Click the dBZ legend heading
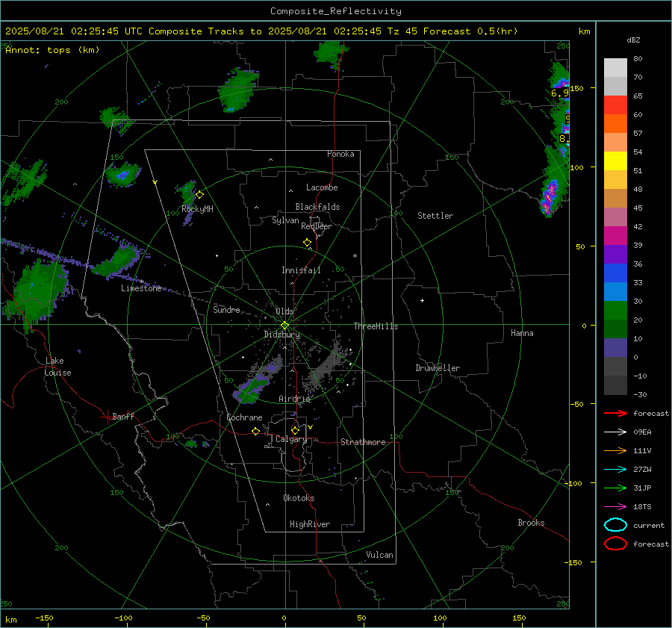Image resolution: width=672 pixels, height=628 pixels. click(x=633, y=40)
